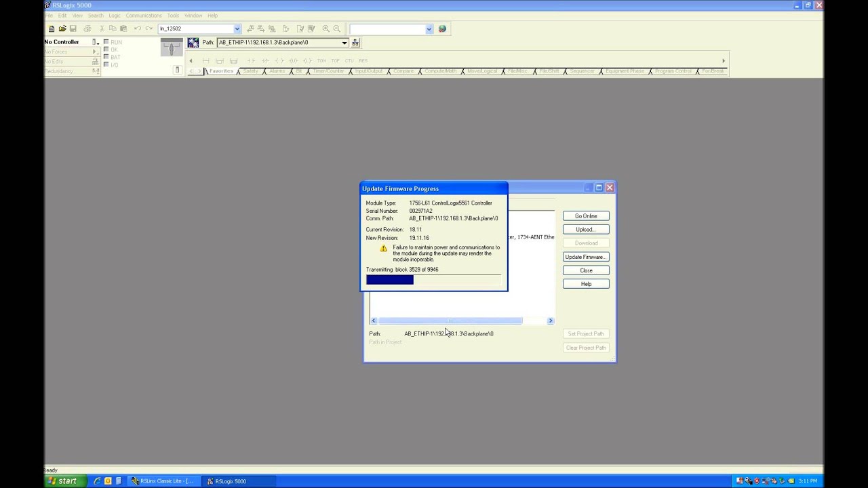The width and height of the screenshot is (868, 488).
Task: Insert a rung using the rung icon
Action: [205, 61]
